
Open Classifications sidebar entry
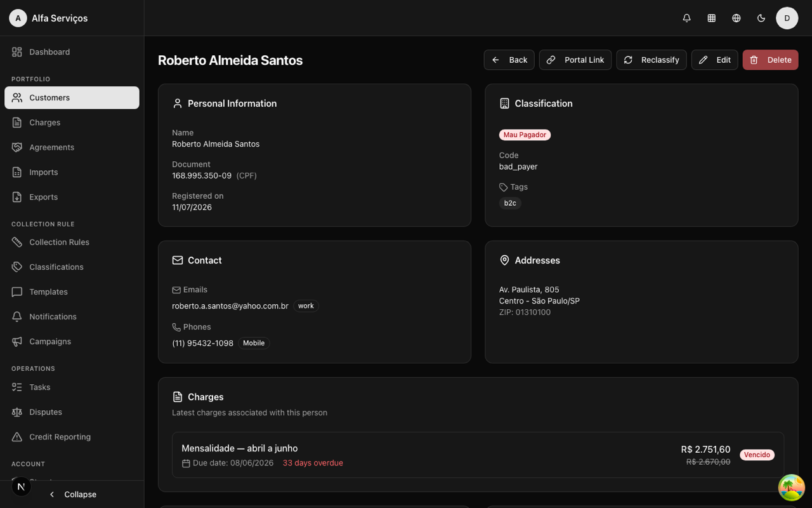point(72,267)
